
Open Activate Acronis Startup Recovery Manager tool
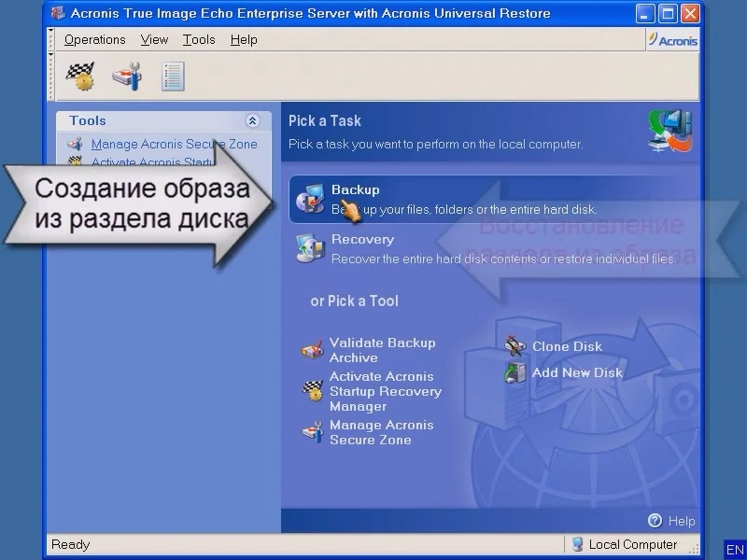point(386,391)
